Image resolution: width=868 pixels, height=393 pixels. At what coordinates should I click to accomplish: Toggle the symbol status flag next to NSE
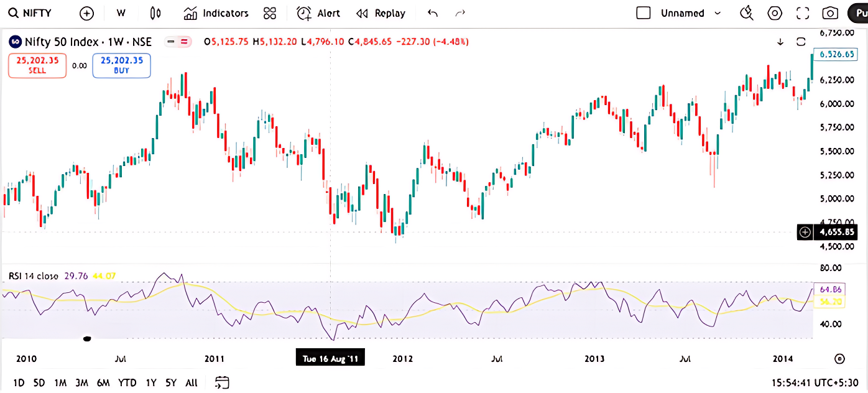177,42
